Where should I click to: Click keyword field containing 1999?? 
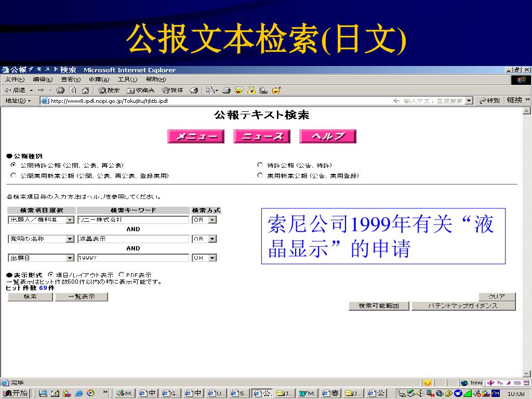[x=133, y=258]
